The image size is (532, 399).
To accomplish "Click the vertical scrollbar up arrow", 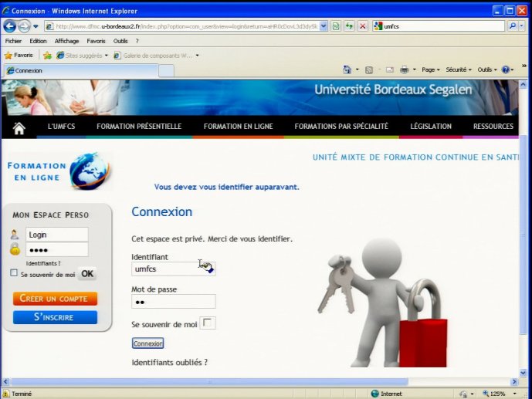I will pos(524,84).
